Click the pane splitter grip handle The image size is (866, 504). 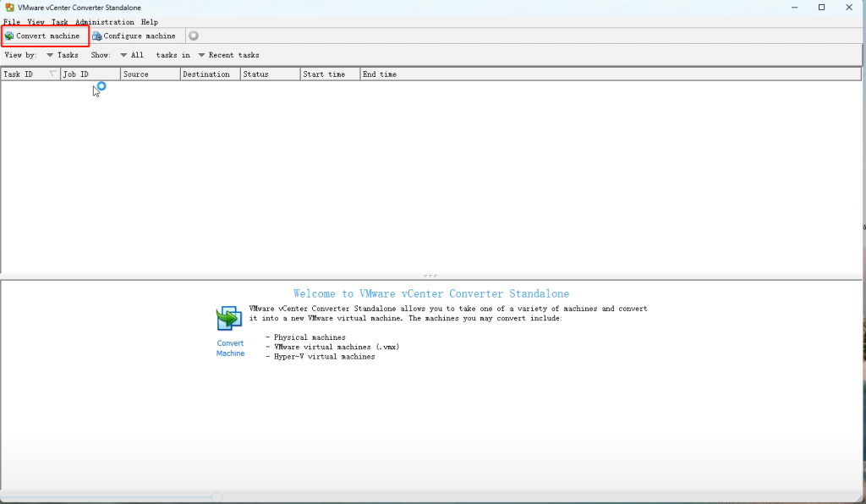point(430,276)
